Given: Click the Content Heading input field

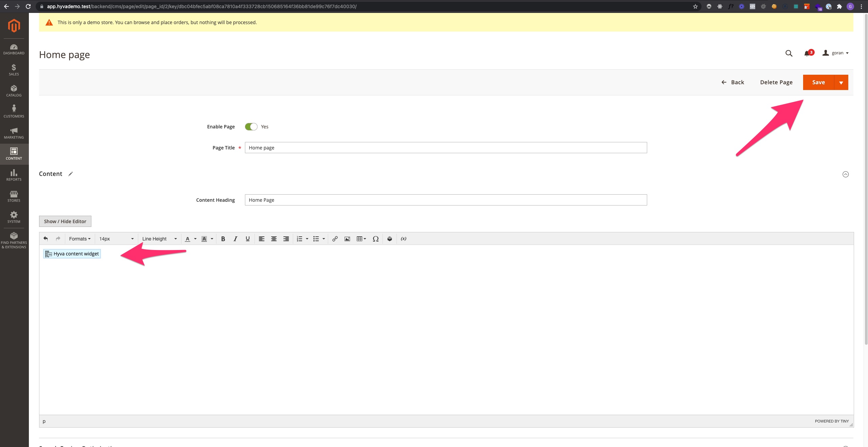Looking at the screenshot, I should pos(446,200).
